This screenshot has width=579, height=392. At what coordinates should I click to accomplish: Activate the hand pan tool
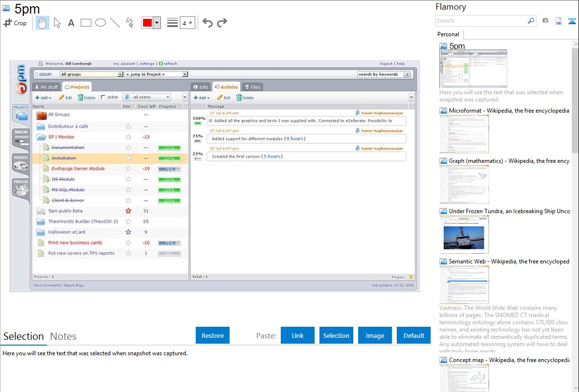[x=43, y=23]
